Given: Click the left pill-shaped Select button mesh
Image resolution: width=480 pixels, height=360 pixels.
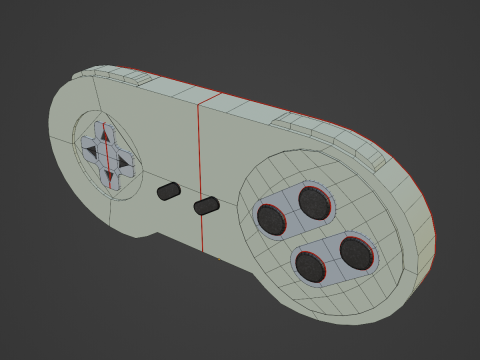Looking at the screenshot, I should [x=169, y=191].
